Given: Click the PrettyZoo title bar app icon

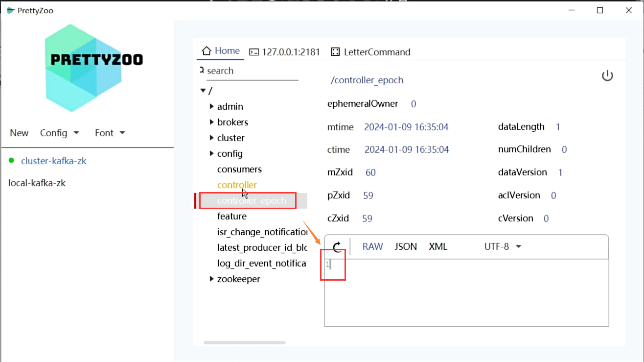Looking at the screenshot, I should pyautogui.click(x=10, y=10).
